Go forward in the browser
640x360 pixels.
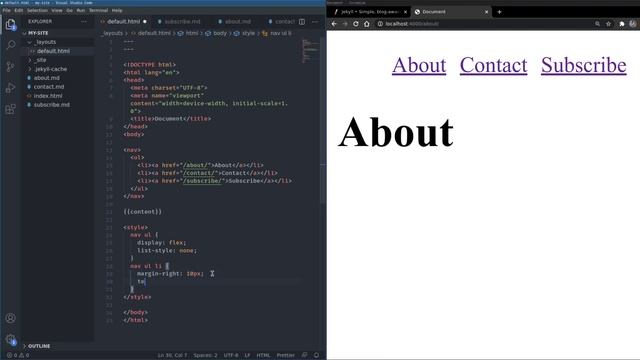[x=345, y=24]
